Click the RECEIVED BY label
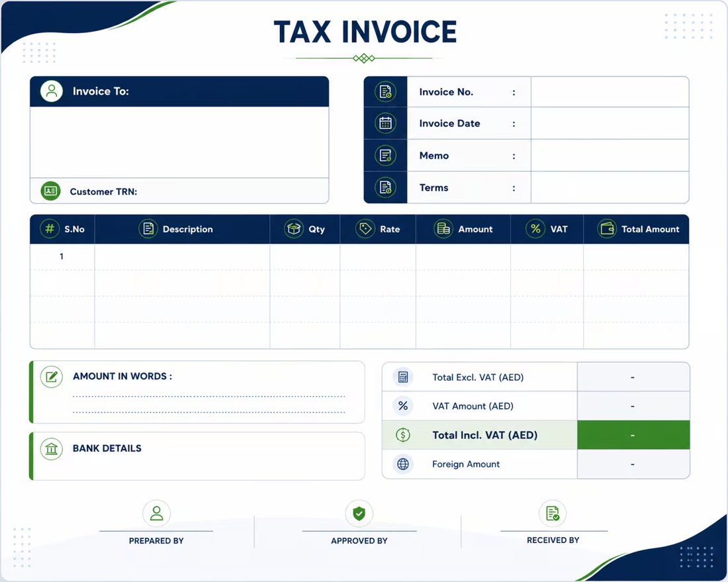The height and width of the screenshot is (582, 728). (x=553, y=540)
